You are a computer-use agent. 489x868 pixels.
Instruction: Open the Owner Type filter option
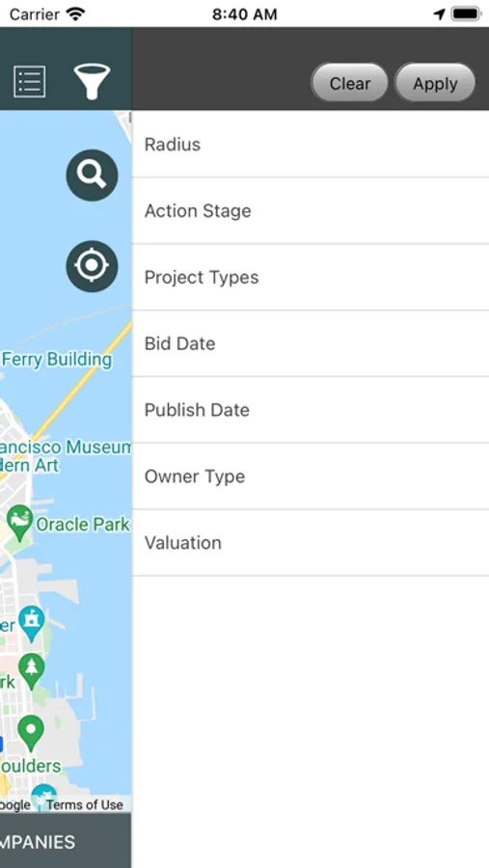click(x=311, y=476)
